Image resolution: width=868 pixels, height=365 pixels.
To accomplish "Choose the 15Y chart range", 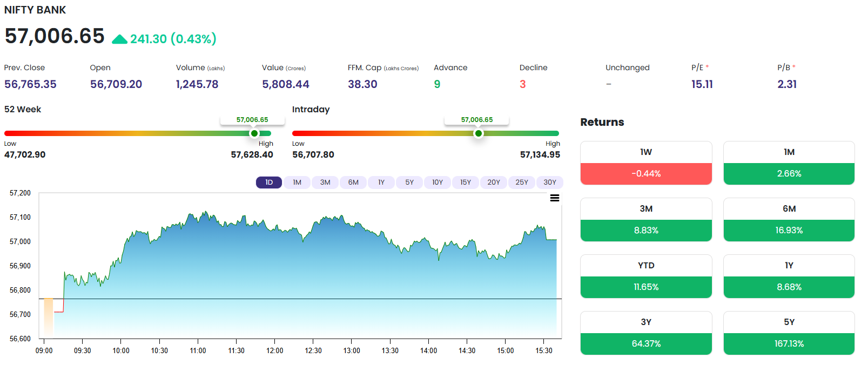I will pos(466,182).
